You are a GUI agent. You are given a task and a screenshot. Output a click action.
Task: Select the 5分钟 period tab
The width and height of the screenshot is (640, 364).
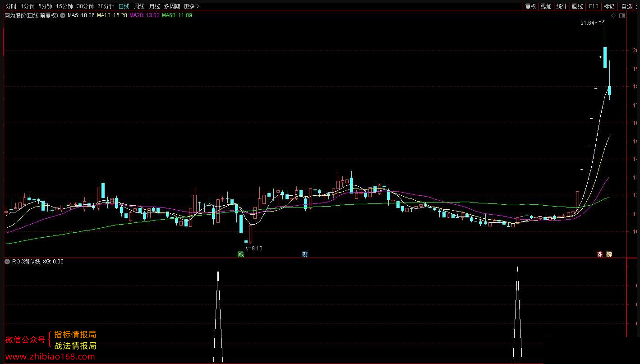point(45,6)
